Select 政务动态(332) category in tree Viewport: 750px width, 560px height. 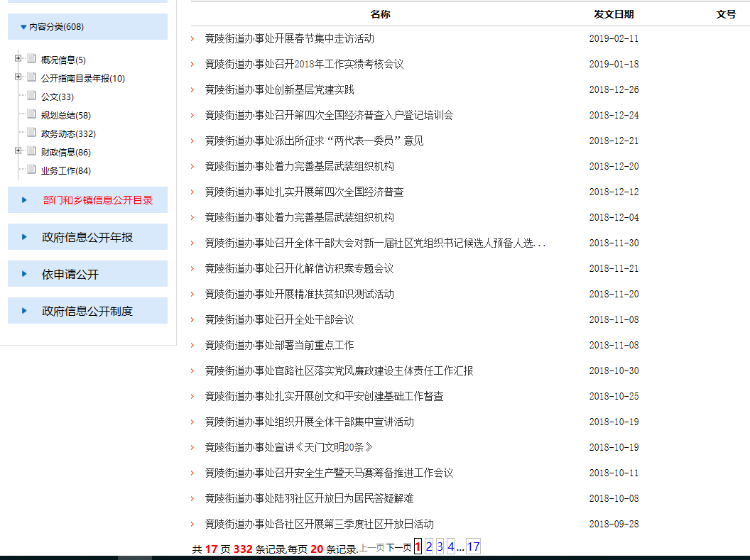click(x=68, y=133)
